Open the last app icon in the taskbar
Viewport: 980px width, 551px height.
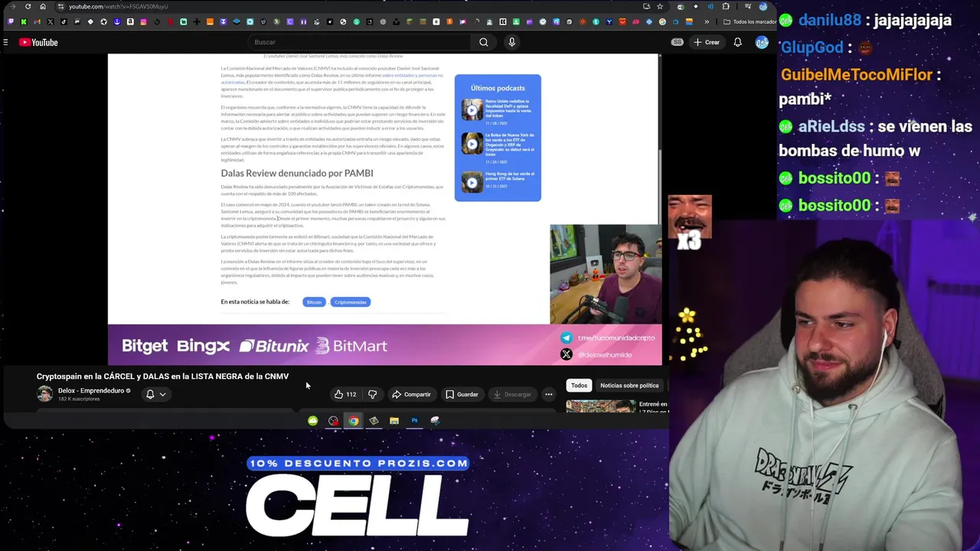435,420
